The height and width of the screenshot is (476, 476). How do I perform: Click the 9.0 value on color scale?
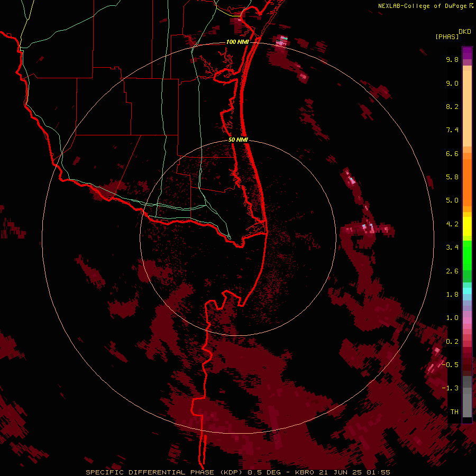pos(452,83)
